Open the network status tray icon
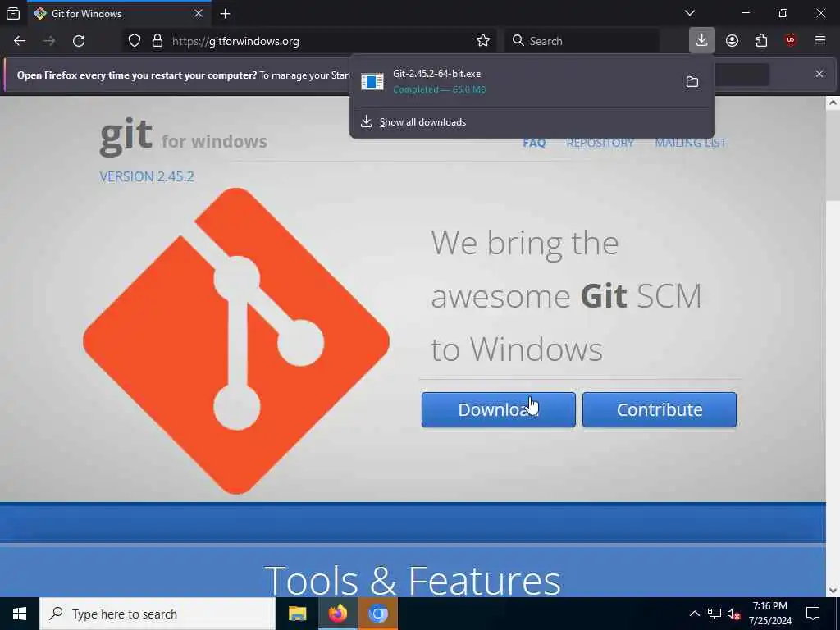840x630 pixels. click(714, 614)
